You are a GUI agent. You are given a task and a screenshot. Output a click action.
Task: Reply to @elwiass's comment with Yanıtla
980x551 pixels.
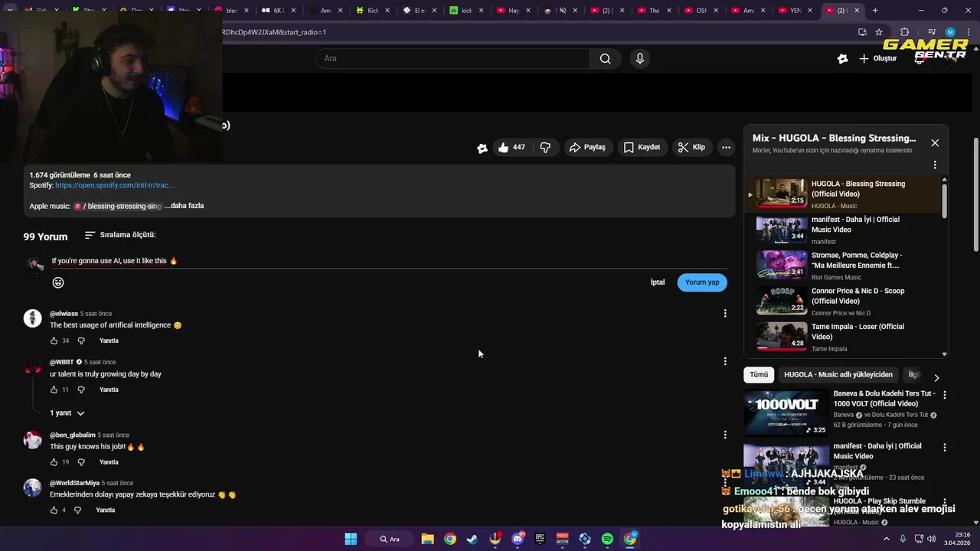(109, 341)
